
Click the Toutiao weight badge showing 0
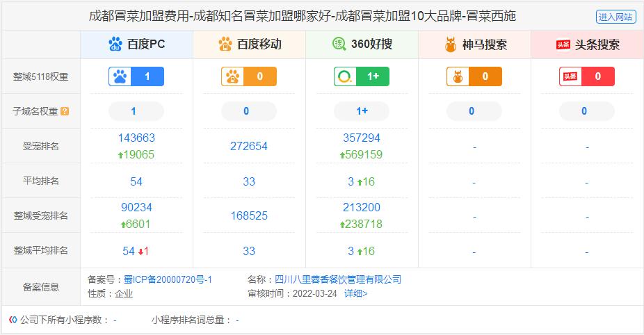pyautogui.click(x=587, y=76)
